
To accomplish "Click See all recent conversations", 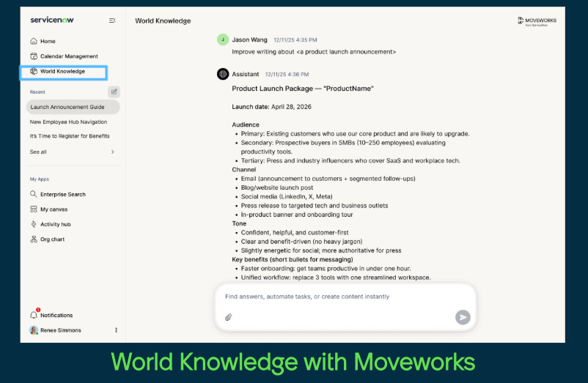I will (38, 152).
